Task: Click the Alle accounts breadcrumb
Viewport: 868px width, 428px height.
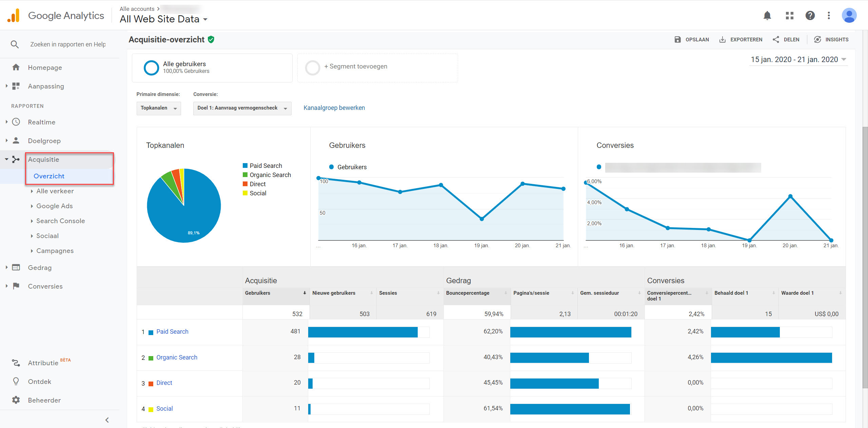Action: pos(137,9)
